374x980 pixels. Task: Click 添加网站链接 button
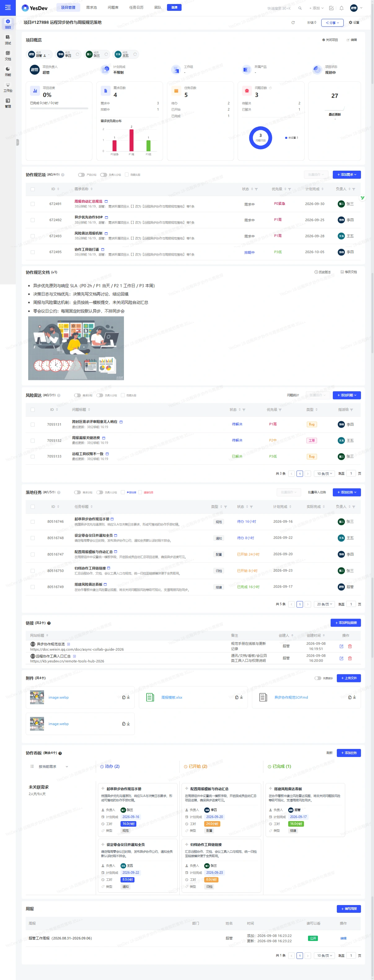coord(345,623)
